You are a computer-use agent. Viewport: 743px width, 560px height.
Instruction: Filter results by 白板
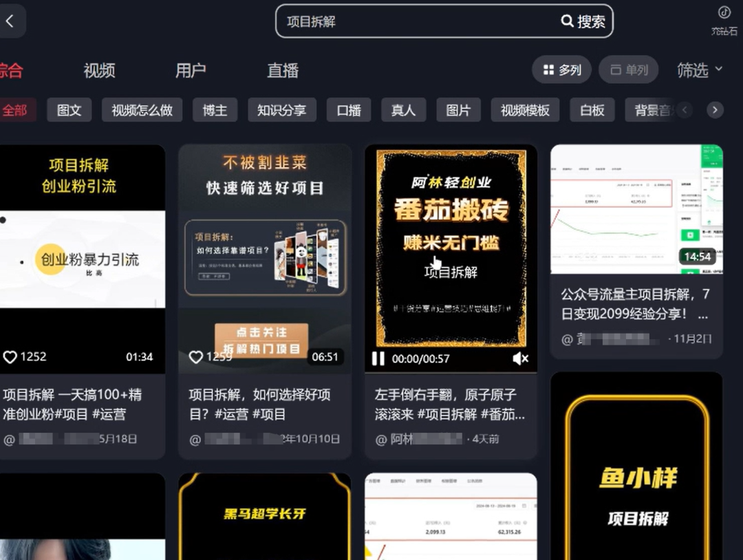coord(592,110)
